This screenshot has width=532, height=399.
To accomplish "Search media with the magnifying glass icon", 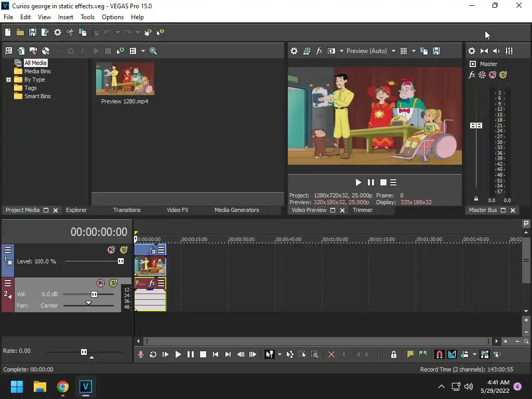I will coord(153,51).
